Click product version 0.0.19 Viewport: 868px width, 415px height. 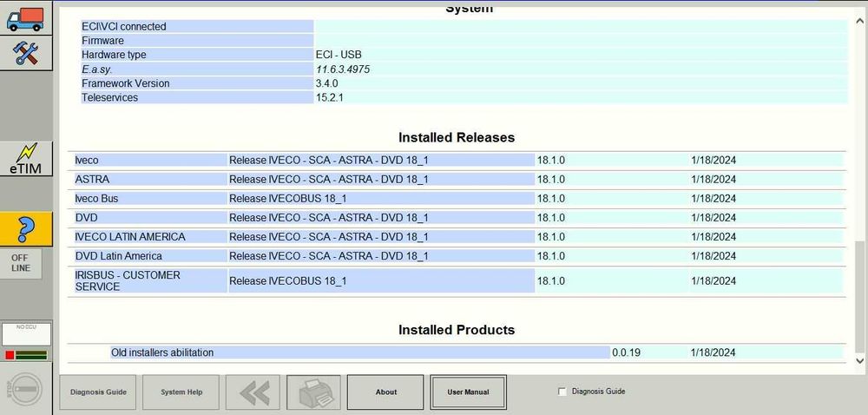point(626,352)
